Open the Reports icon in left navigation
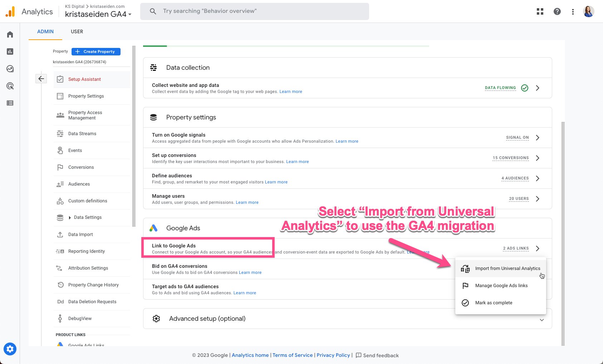This screenshot has width=603, height=364. [x=10, y=51]
